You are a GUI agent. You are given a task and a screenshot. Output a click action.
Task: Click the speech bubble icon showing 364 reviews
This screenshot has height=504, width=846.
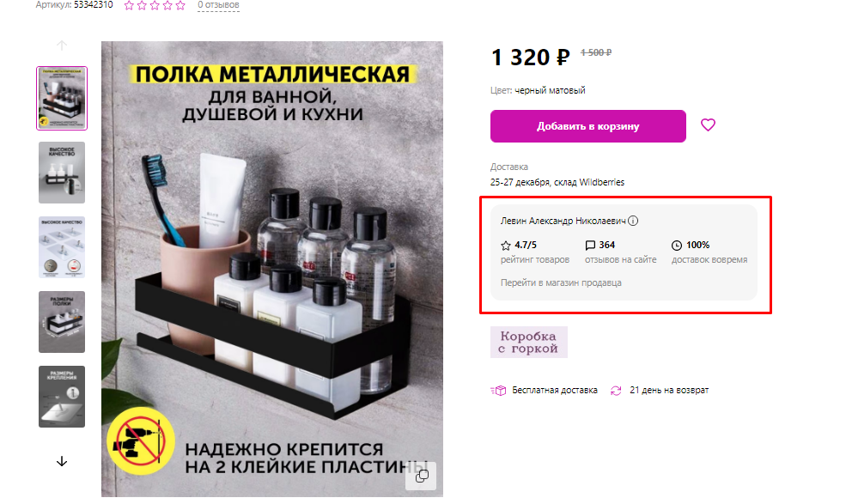point(589,245)
